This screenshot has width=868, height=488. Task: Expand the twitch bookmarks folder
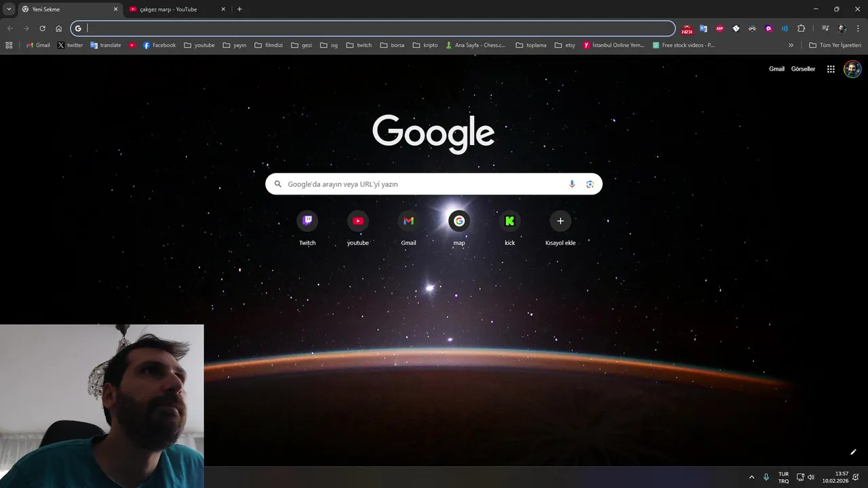click(x=359, y=45)
